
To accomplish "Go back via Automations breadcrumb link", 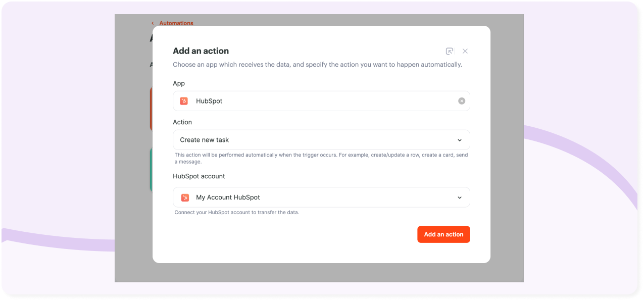I will tap(176, 23).
